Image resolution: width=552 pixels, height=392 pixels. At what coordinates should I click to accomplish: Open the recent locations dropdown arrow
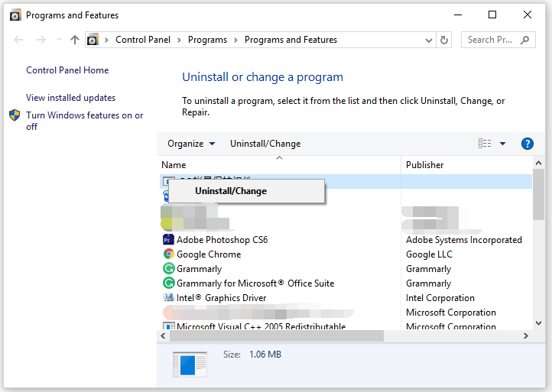[x=59, y=40]
